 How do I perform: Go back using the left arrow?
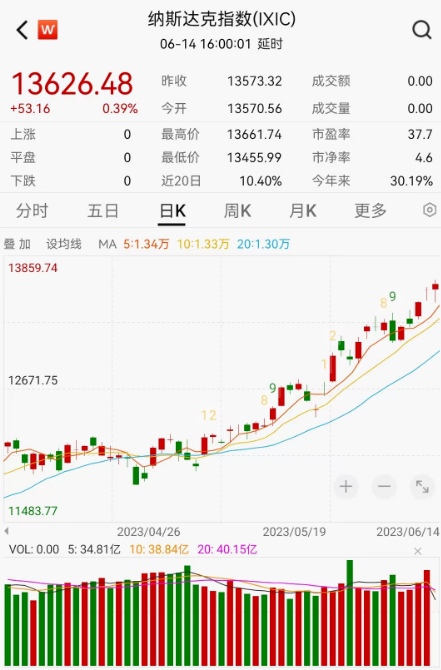point(22,30)
